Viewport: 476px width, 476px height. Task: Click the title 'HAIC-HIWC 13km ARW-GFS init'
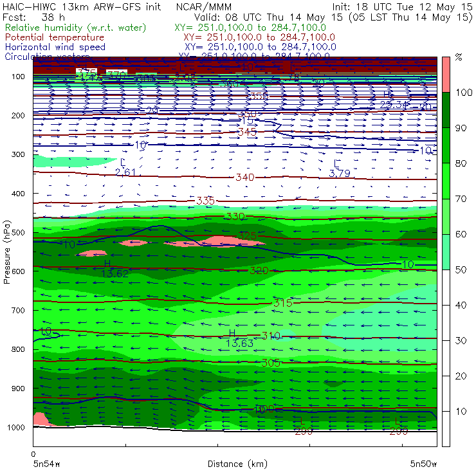82,6
